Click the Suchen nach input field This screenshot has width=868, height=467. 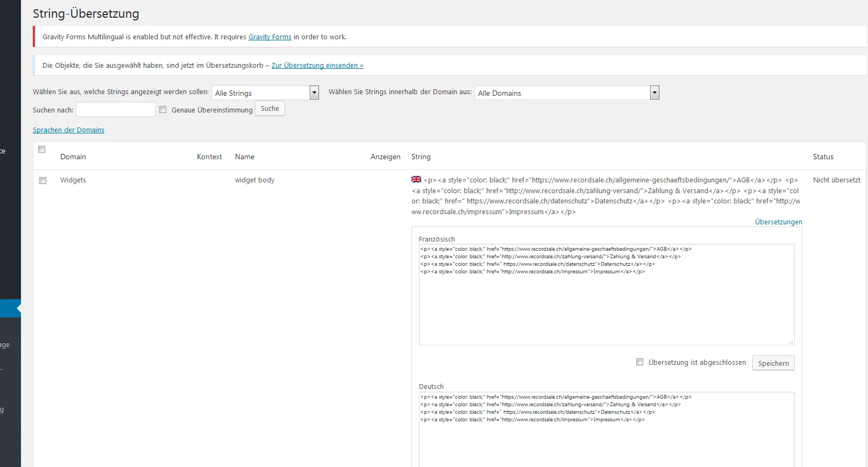[x=116, y=110]
